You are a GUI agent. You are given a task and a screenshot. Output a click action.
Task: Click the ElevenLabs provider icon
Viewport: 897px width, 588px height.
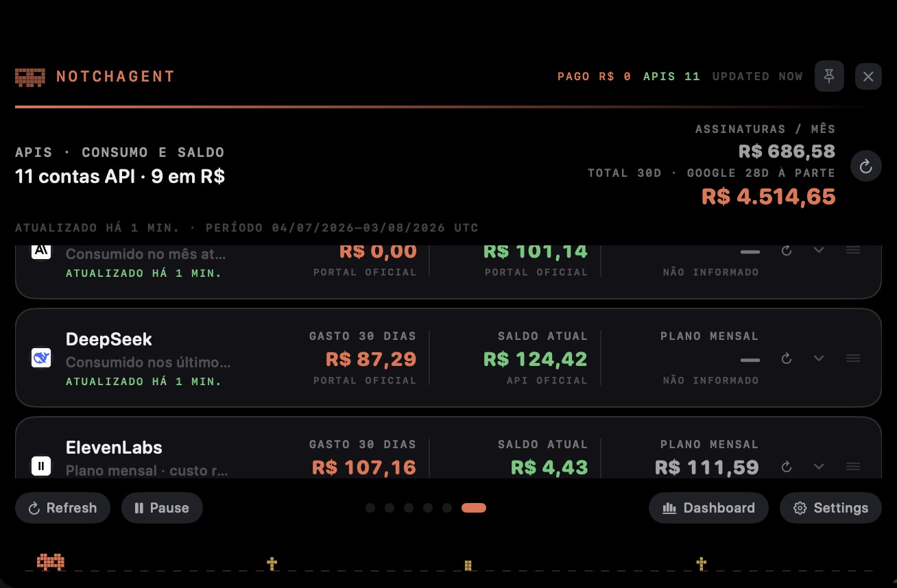click(41, 467)
